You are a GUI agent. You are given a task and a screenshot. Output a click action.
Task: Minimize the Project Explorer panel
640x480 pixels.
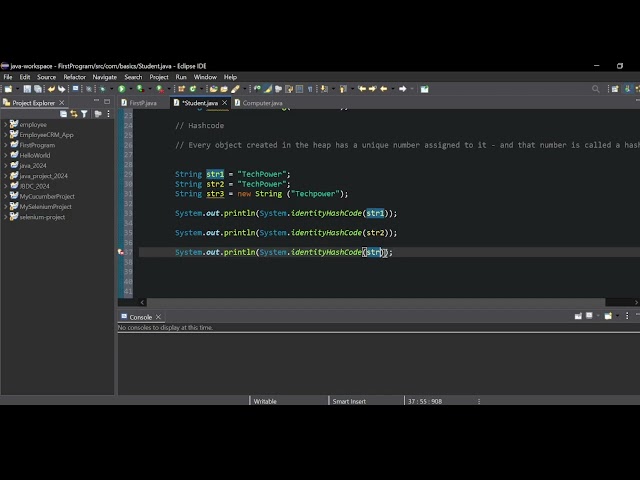tap(96, 100)
